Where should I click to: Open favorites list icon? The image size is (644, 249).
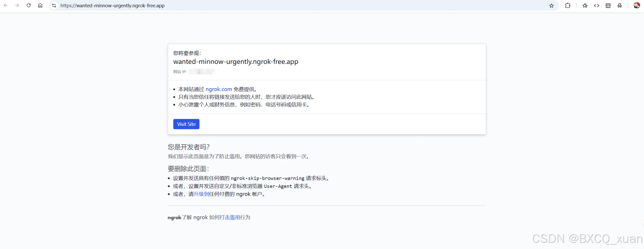click(585, 6)
